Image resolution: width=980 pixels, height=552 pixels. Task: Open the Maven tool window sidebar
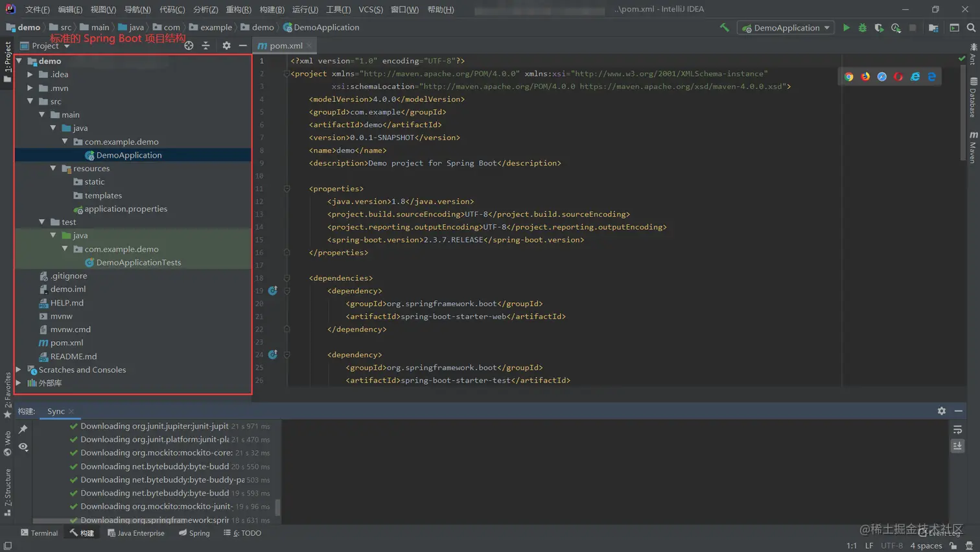pyautogui.click(x=974, y=147)
